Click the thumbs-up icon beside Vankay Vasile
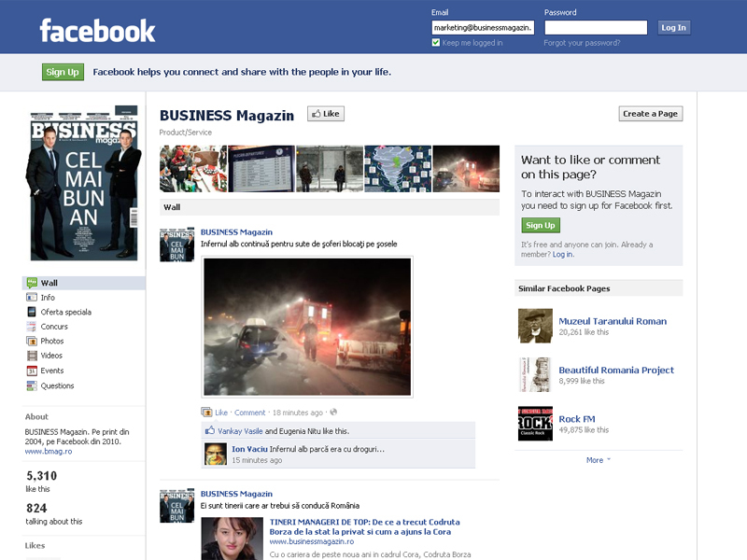Image resolution: width=747 pixels, height=560 pixels. pos(209,430)
